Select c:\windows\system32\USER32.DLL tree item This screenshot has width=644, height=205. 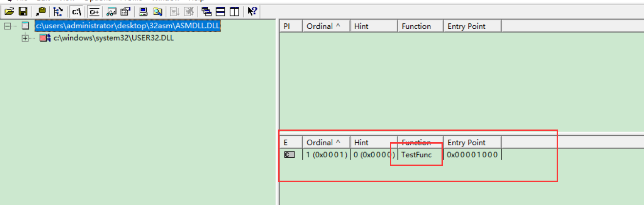pos(113,38)
